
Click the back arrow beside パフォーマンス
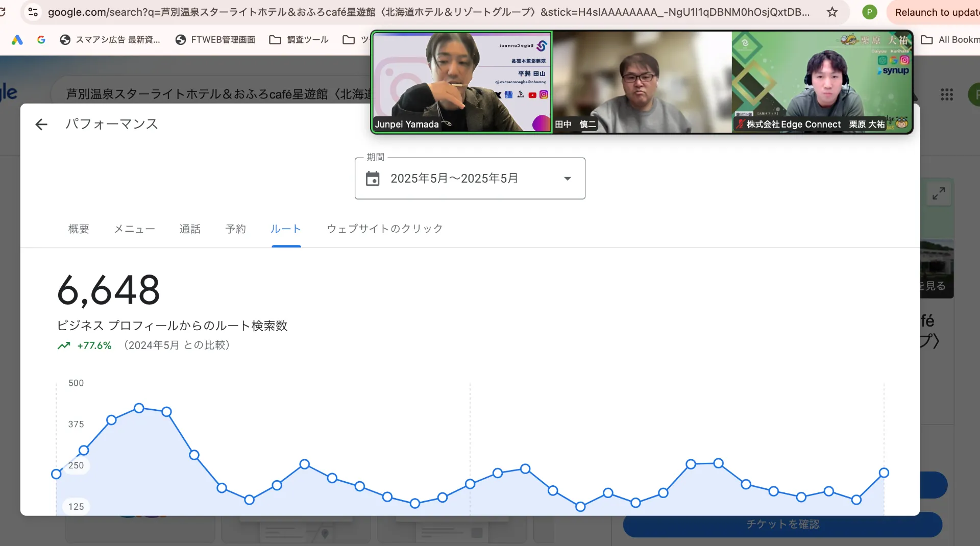[x=41, y=125]
